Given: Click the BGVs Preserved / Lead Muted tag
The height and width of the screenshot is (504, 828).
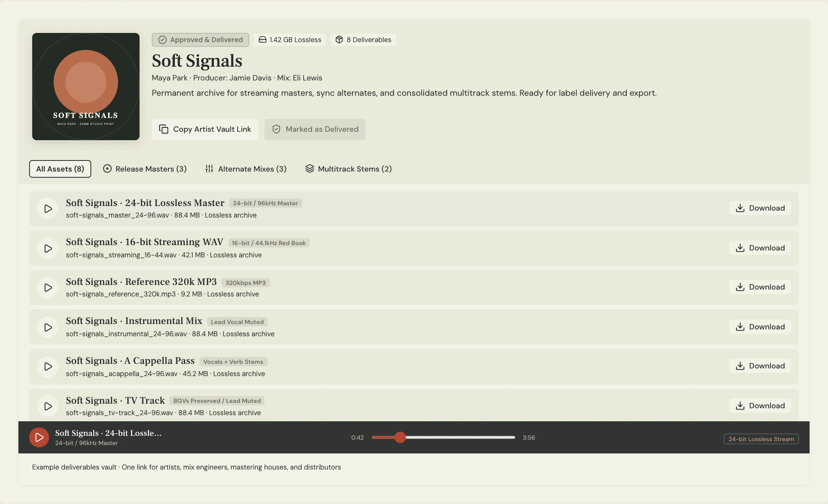Looking at the screenshot, I should pos(217,401).
